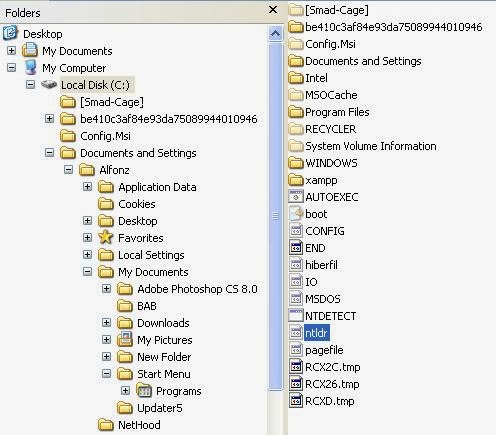The height and width of the screenshot is (435, 496).
Task: Expand the Application Data folder
Action: 87,187
